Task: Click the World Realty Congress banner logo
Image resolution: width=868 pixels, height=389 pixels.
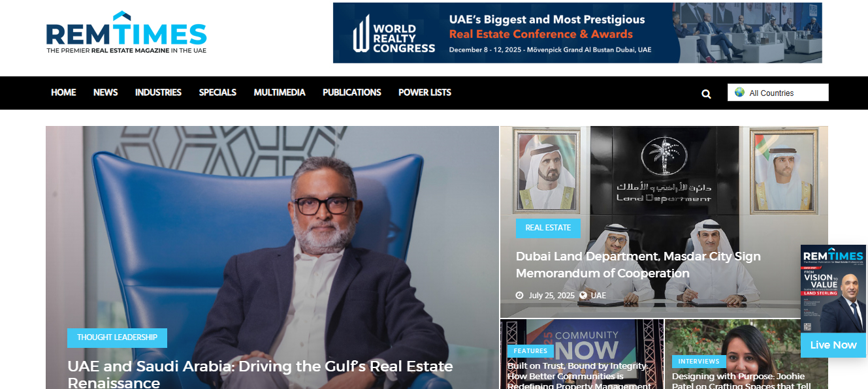Action: pyautogui.click(x=394, y=33)
